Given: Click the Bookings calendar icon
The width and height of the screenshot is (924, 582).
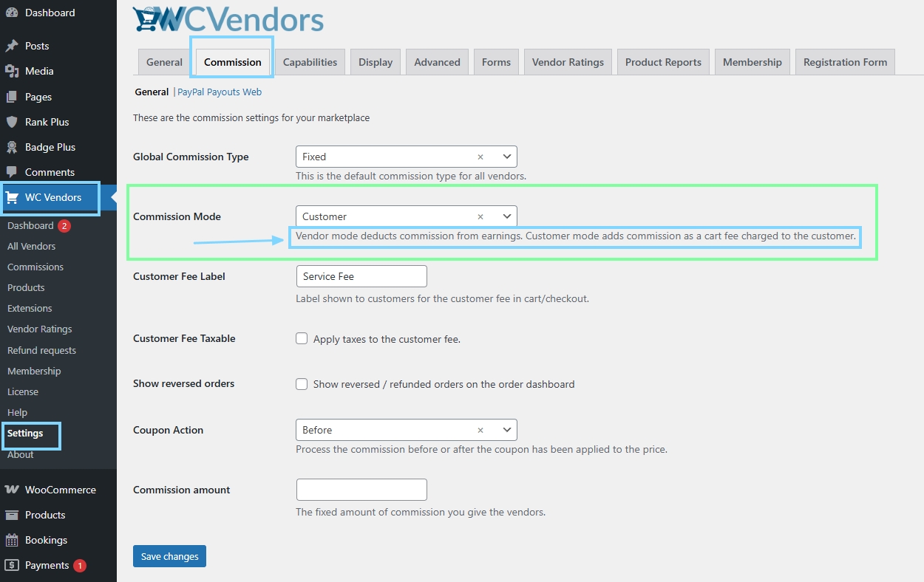Looking at the screenshot, I should click(x=12, y=540).
